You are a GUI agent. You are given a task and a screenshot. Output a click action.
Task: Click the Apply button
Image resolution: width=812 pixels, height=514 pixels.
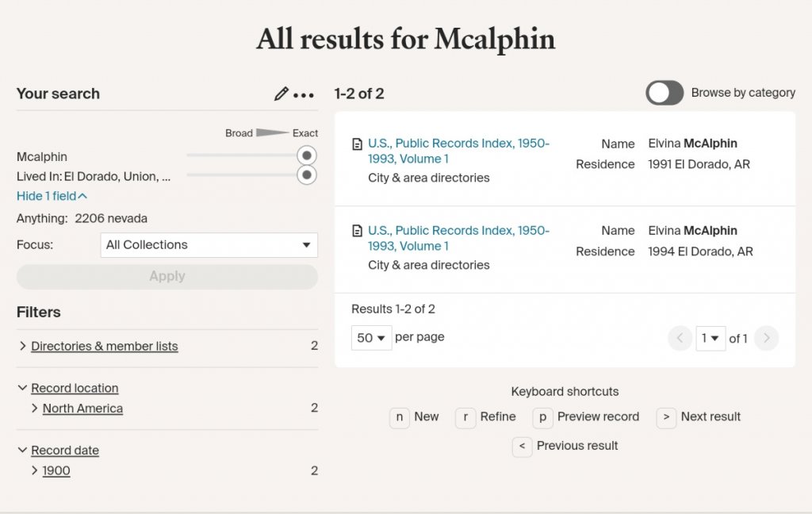(x=167, y=277)
